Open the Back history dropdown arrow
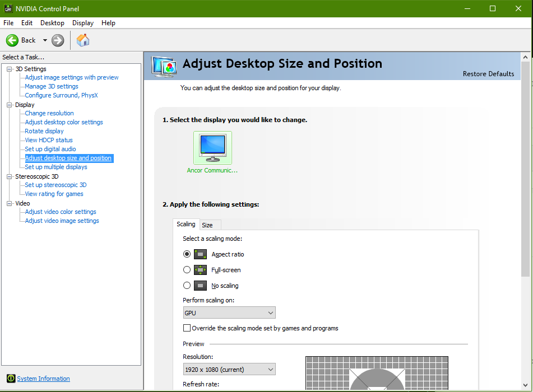This screenshot has width=533, height=392. tap(45, 40)
